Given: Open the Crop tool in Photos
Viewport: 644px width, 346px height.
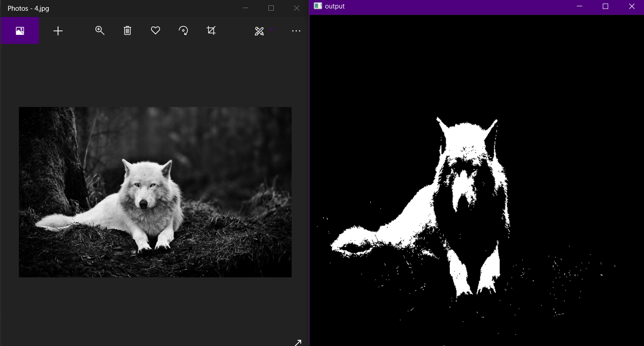Looking at the screenshot, I should click(x=211, y=30).
